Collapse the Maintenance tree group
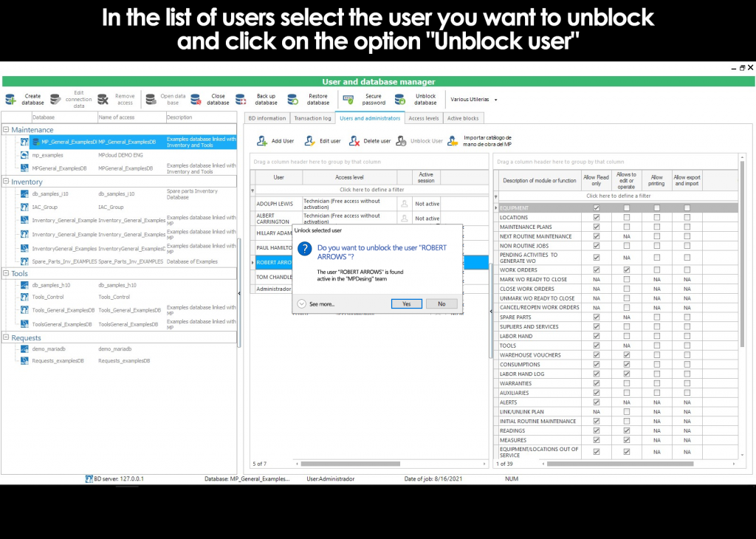 pyautogui.click(x=6, y=130)
